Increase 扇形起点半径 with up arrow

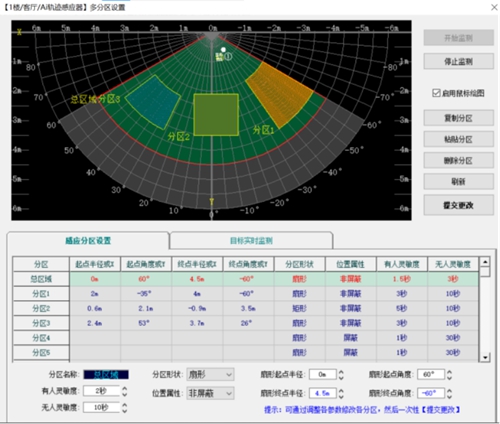tap(341, 372)
